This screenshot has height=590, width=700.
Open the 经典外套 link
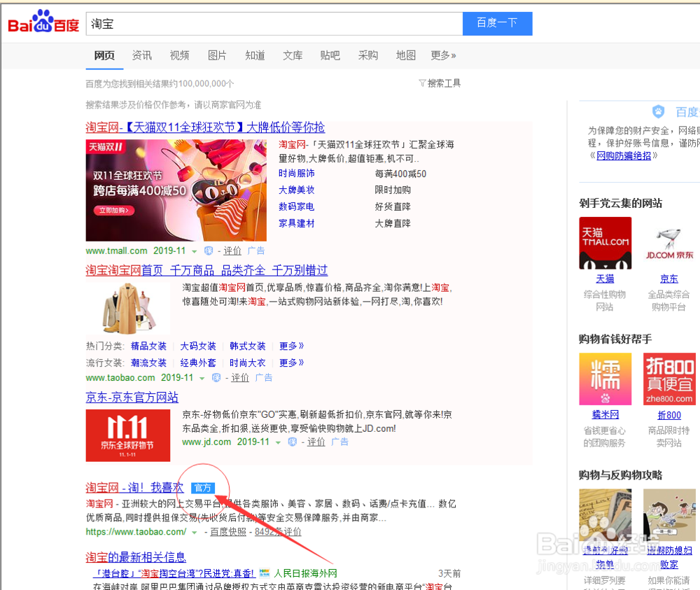198,363
